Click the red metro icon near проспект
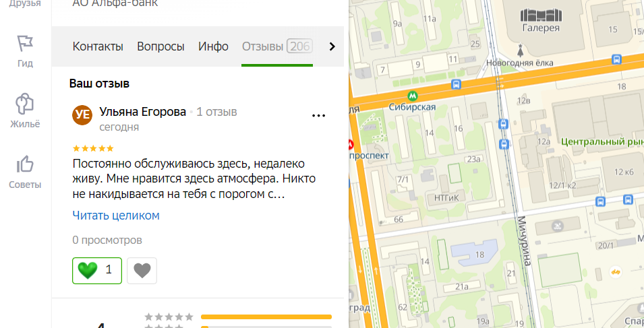The height and width of the screenshot is (328, 644). [351, 144]
